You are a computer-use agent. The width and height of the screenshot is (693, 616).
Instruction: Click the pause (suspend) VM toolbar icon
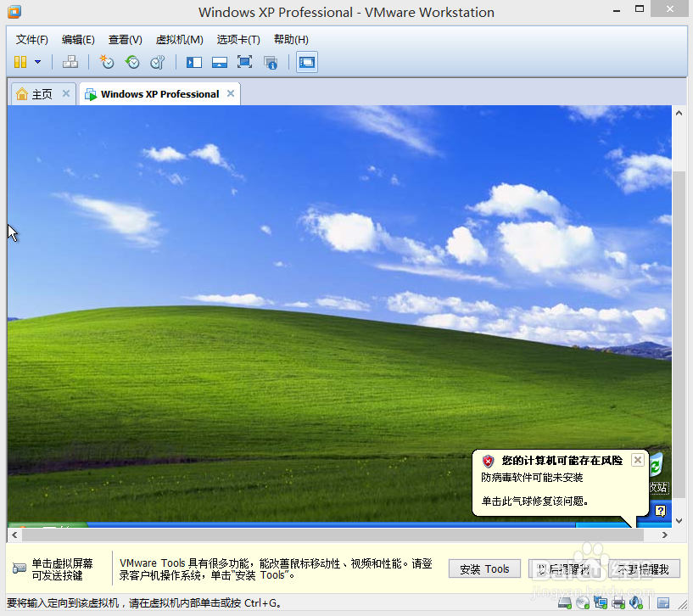coord(20,62)
